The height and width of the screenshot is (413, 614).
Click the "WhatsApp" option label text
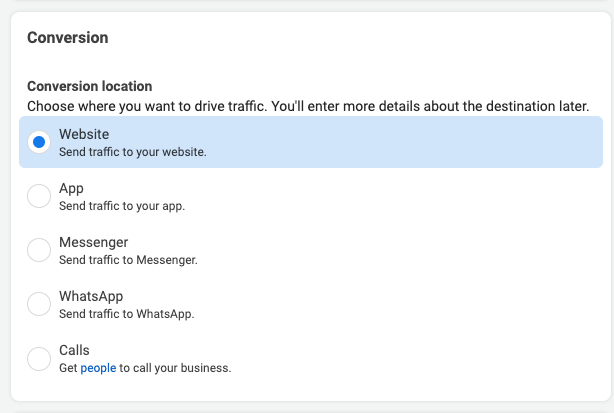coord(91,296)
